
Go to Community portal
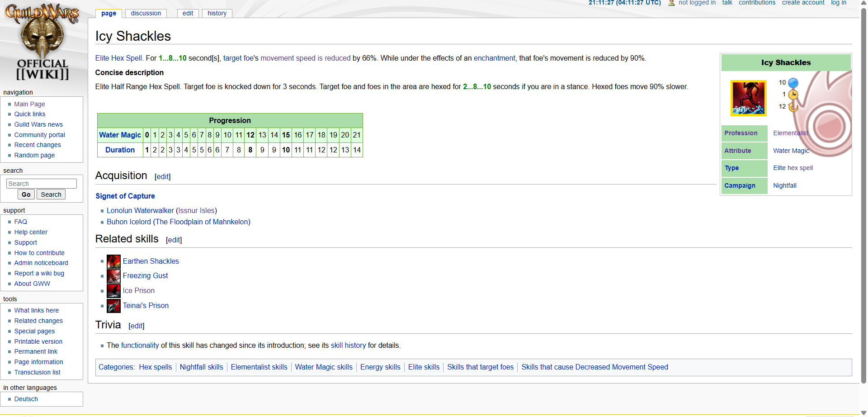(39, 135)
